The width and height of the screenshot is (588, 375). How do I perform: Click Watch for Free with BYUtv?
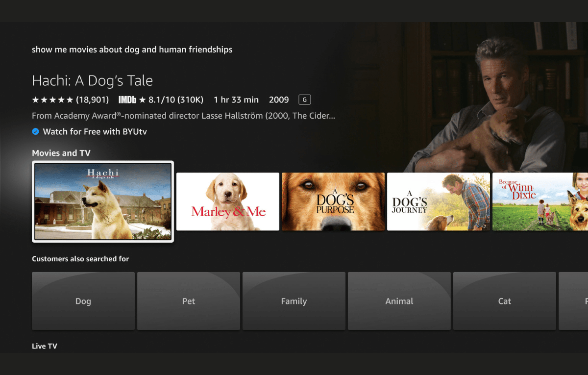point(95,131)
